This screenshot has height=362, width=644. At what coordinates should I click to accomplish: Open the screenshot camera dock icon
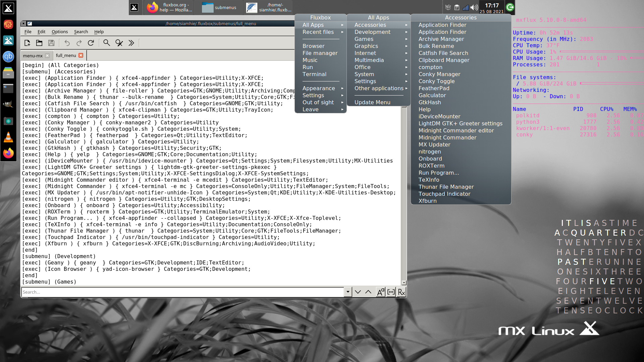click(x=8, y=121)
